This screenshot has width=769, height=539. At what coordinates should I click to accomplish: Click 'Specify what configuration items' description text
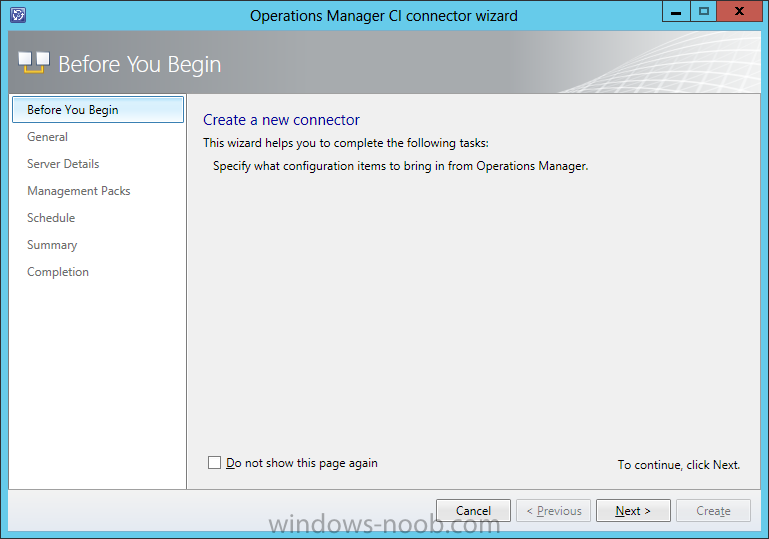coord(400,166)
